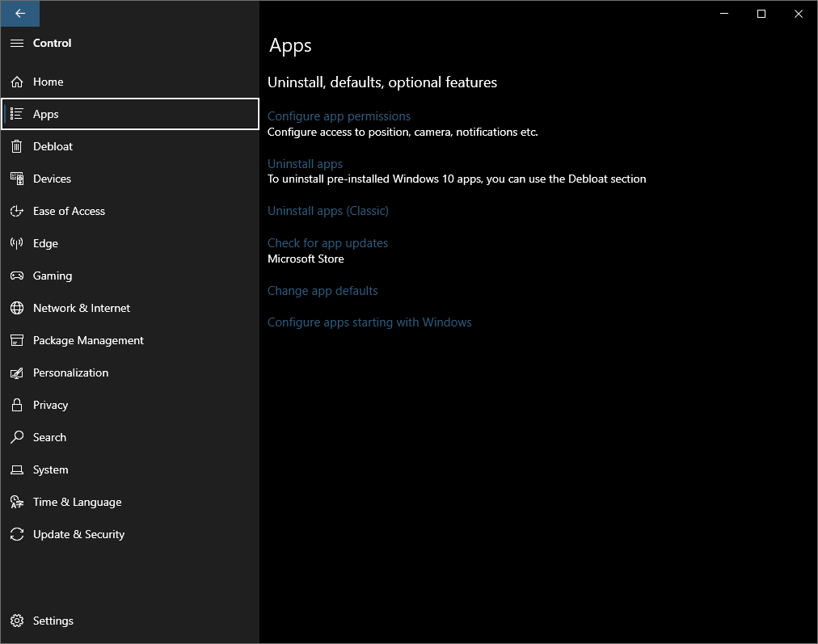818x644 pixels.
Task: Click the Apps list icon
Action: (17, 114)
